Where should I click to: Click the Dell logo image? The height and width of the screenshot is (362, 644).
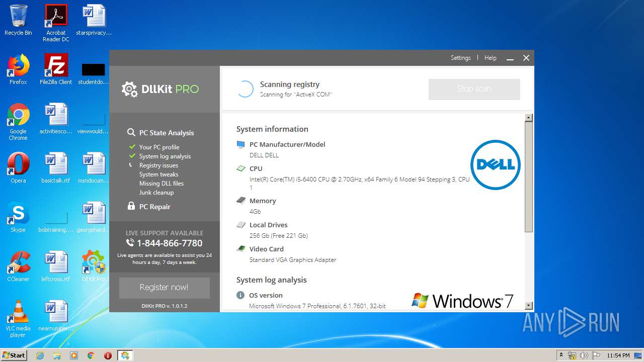click(x=495, y=165)
